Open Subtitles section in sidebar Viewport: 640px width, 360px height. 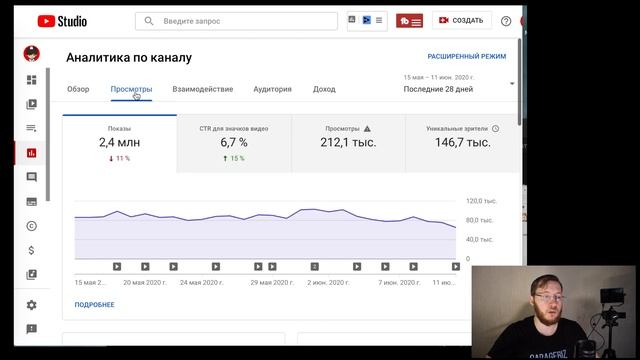point(31,202)
